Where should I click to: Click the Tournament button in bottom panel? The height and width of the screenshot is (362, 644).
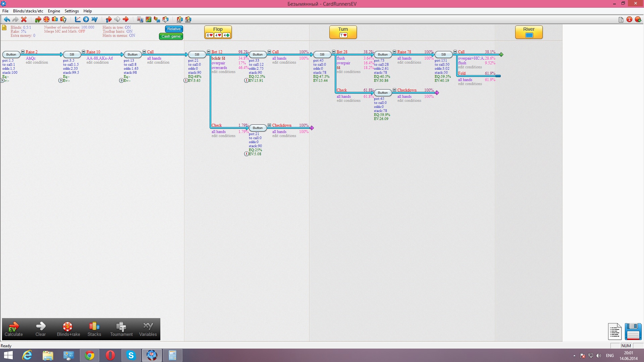[121, 329]
